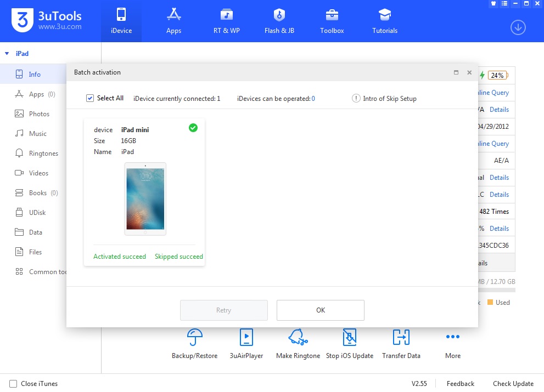This screenshot has height=392, width=544.
Task: Launch 3uAirPlayer tool
Action: 246,338
